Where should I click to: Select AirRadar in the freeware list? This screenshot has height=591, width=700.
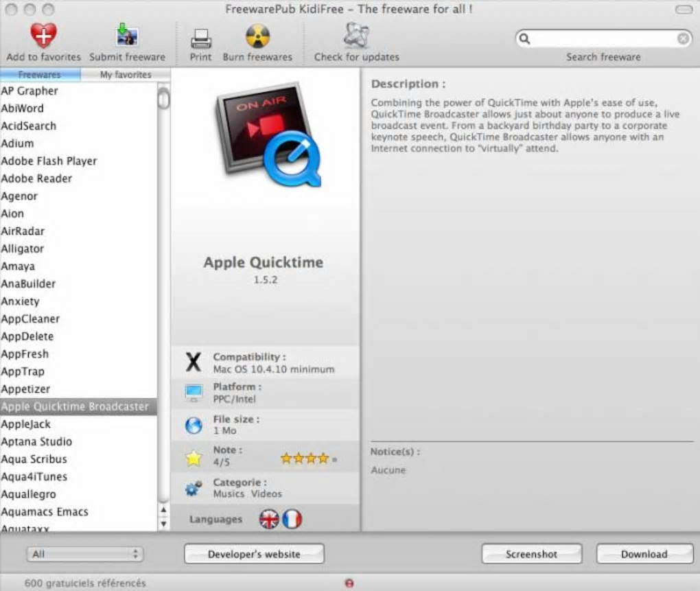click(x=78, y=231)
